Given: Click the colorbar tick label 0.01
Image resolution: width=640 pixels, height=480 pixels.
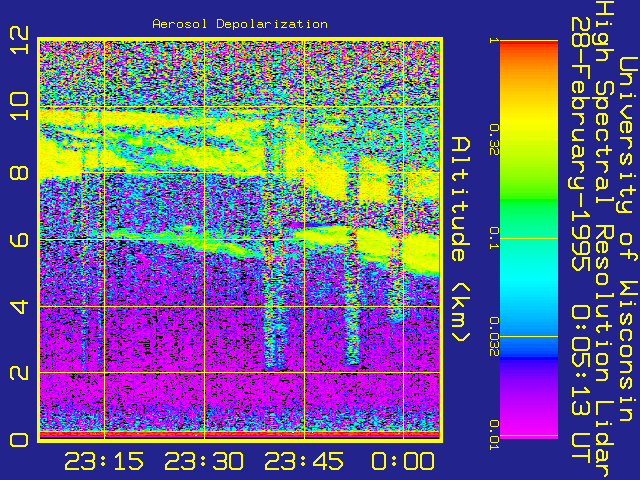Looking at the screenshot, I should tap(494, 435).
